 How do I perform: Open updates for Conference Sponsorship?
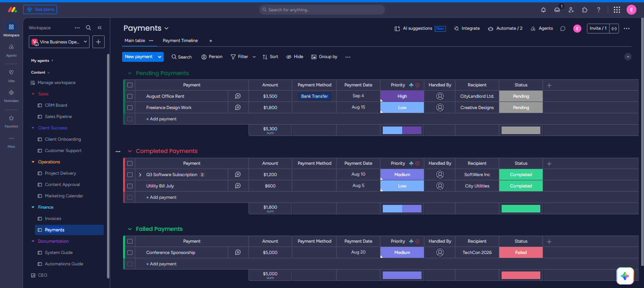click(238, 253)
